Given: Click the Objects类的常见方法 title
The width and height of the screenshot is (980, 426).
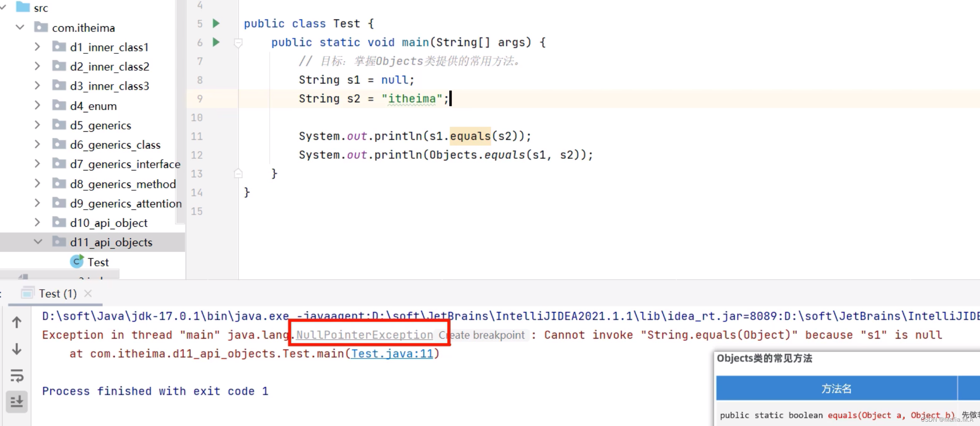Looking at the screenshot, I should point(764,358).
